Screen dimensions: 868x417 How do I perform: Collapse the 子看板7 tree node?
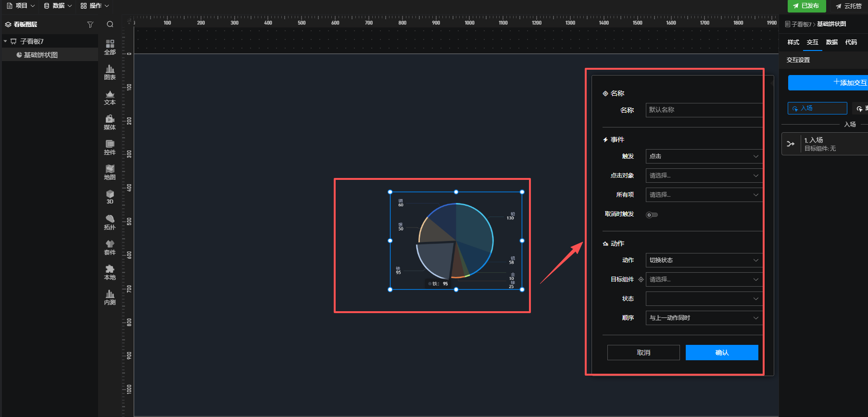pos(5,41)
